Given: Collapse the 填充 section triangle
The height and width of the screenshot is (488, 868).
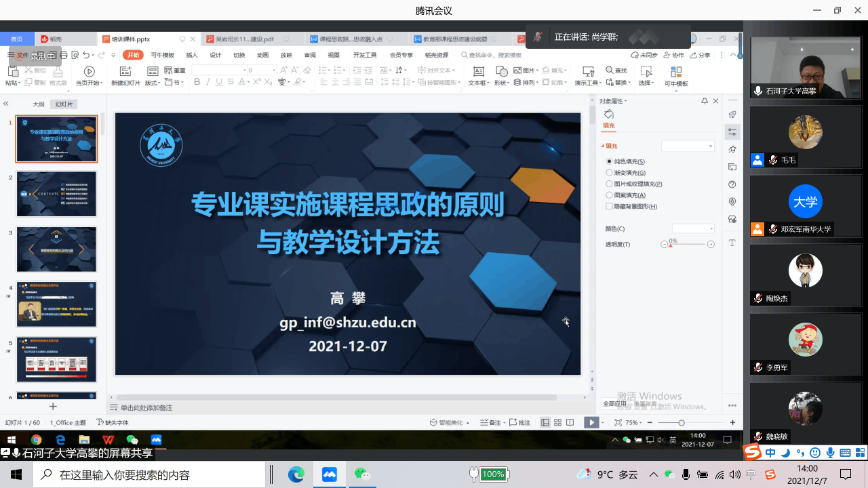Looking at the screenshot, I should tap(602, 146).
